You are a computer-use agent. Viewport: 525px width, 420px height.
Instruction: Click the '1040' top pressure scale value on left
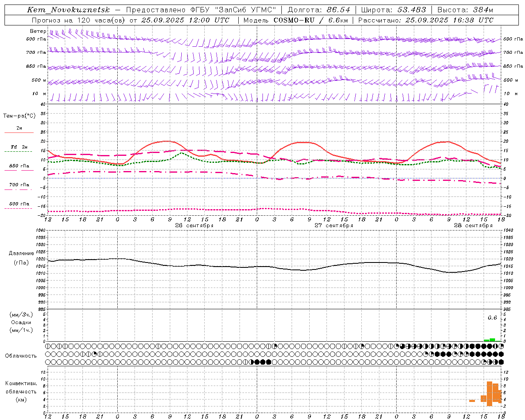click(x=40, y=231)
